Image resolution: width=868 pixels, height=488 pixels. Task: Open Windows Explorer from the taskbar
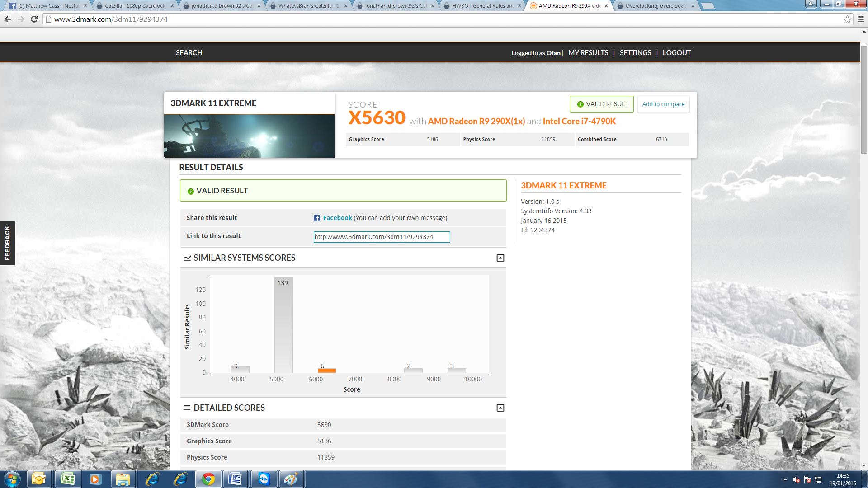[123, 479]
